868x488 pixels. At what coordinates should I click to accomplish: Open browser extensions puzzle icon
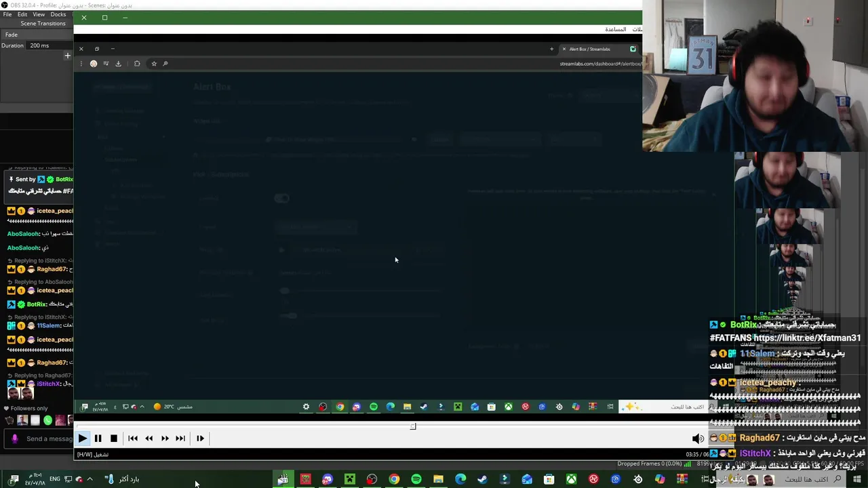pos(137,64)
